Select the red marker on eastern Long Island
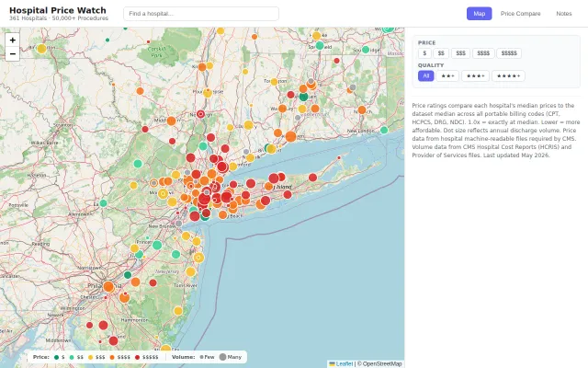This screenshot has width=588, height=368. click(312, 178)
